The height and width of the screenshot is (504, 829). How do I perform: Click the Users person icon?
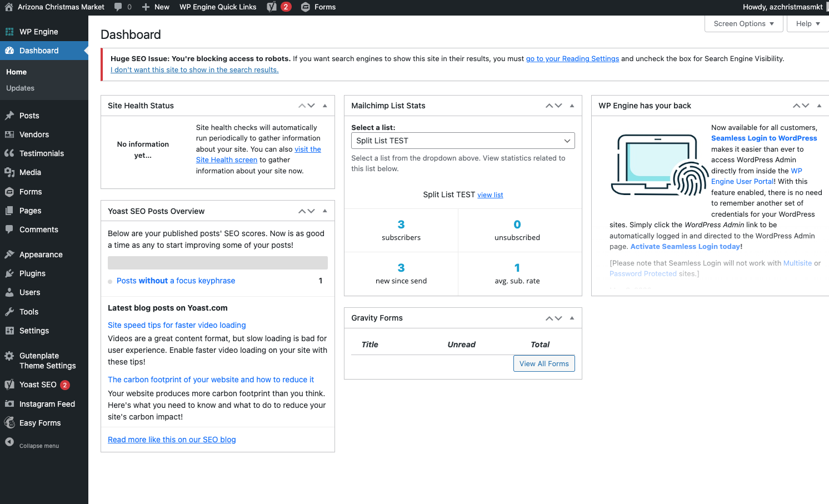9,292
